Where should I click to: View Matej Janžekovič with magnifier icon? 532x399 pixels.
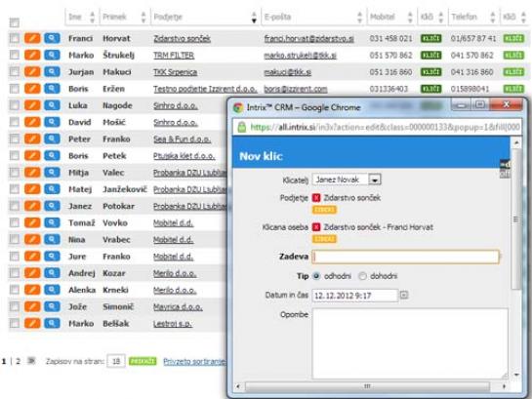click(52, 189)
